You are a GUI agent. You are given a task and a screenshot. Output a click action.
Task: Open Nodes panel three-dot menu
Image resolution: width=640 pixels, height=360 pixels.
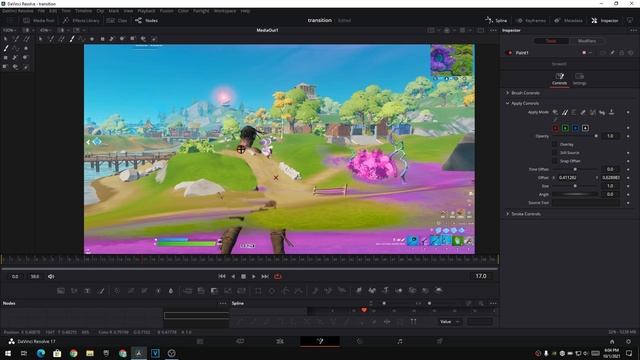[222, 303]
